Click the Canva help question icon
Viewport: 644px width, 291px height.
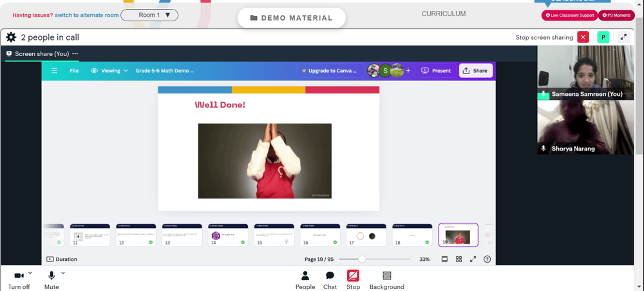click(487, 259)
